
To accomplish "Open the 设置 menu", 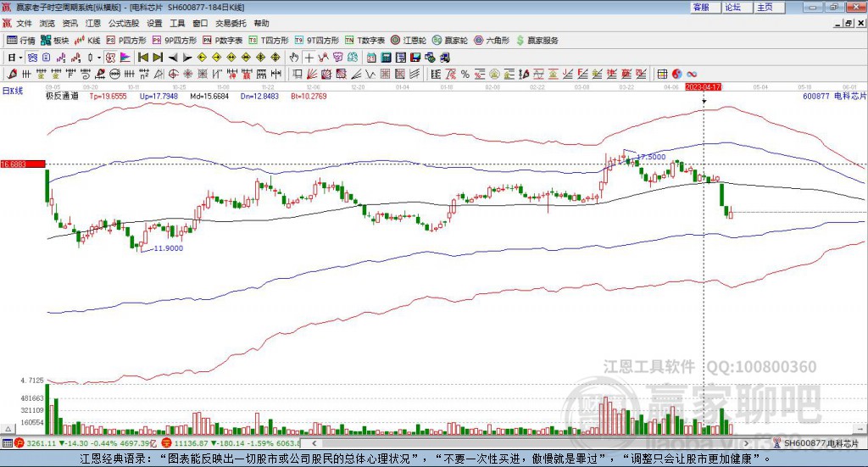I will (x=154, y=23).
